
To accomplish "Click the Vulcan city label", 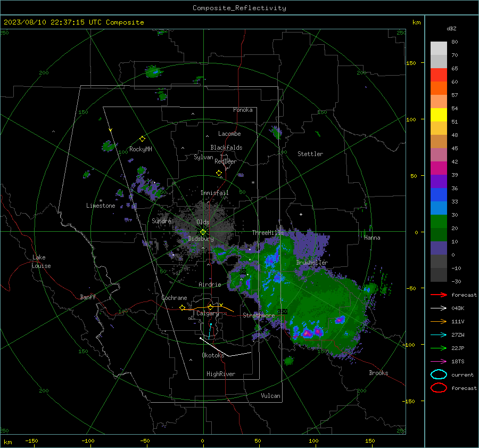I will [x=271, y=396].
